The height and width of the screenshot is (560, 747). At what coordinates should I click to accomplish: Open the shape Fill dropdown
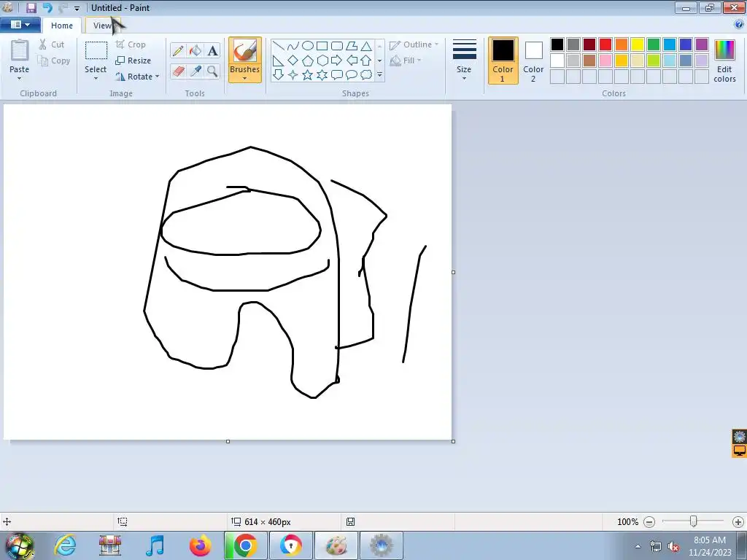(x=406, y=61)
